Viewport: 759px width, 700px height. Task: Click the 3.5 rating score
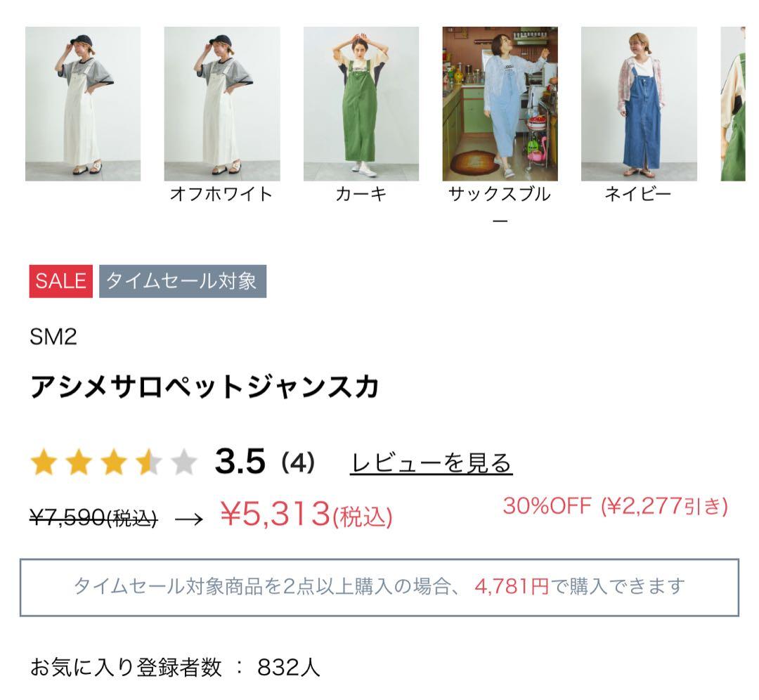coord(240,461)
